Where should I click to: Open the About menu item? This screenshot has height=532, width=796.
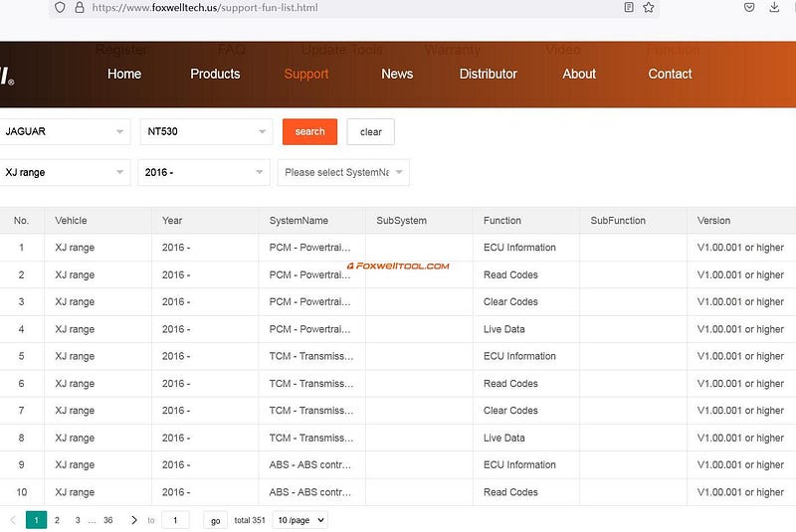(x=579, y=74)
